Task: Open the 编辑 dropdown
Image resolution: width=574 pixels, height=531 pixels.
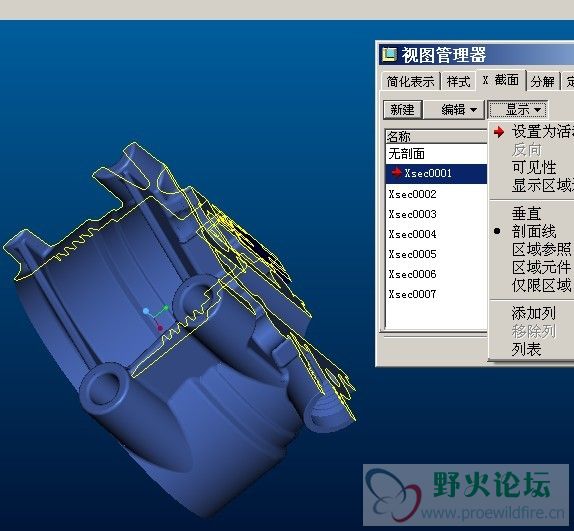Action: [454, 109]
